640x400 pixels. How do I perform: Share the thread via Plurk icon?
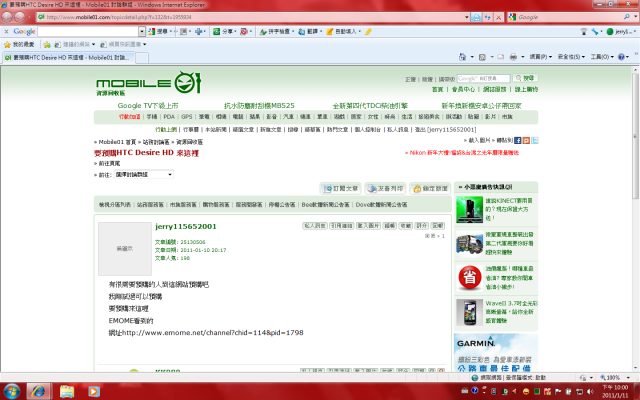click(x=526, y=140)
